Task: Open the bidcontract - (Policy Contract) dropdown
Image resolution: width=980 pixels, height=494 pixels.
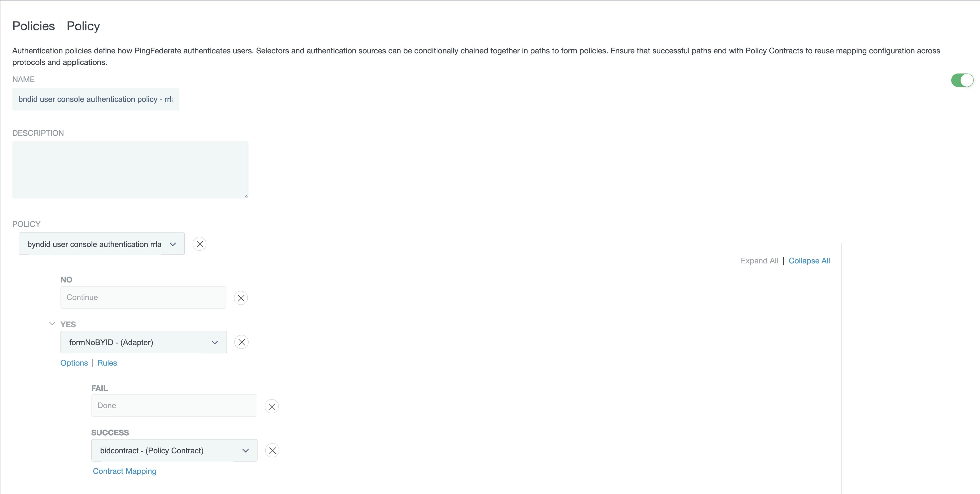Action: pyautogui.click(x=174, y=451)
